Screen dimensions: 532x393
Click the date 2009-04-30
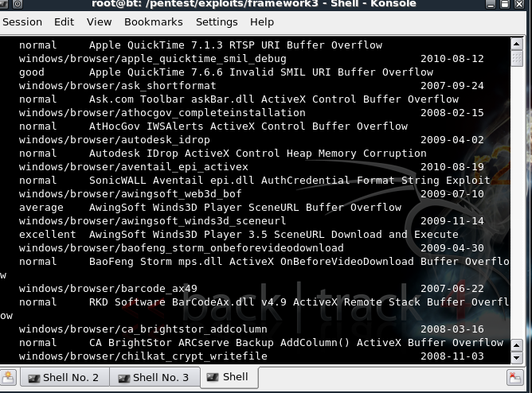452,248
